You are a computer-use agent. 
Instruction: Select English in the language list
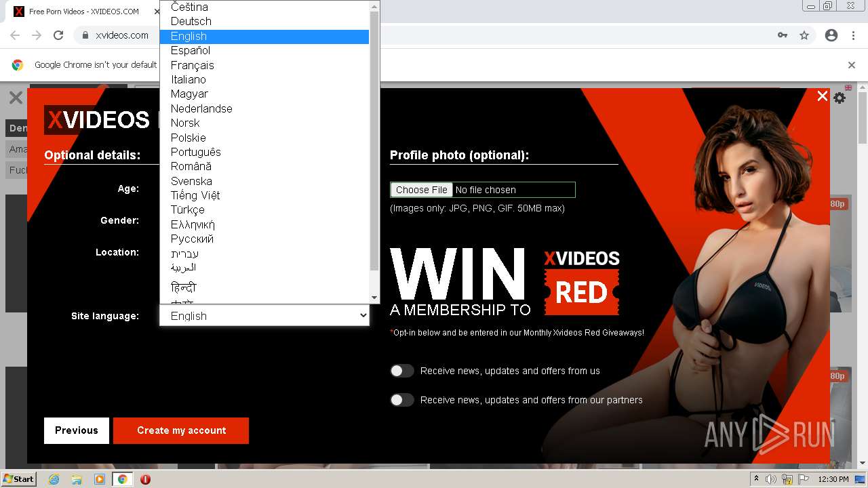click(x=264, y=37)
